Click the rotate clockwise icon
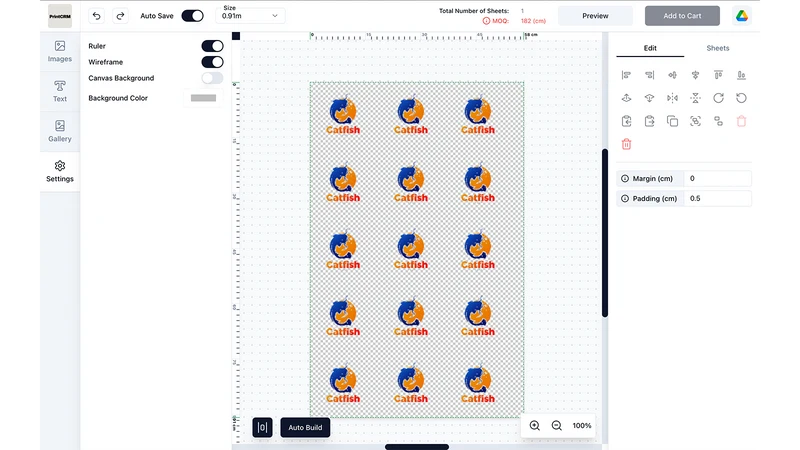Image resolution: width=800 pixels, height=450 pixels. tap(718, 98)
